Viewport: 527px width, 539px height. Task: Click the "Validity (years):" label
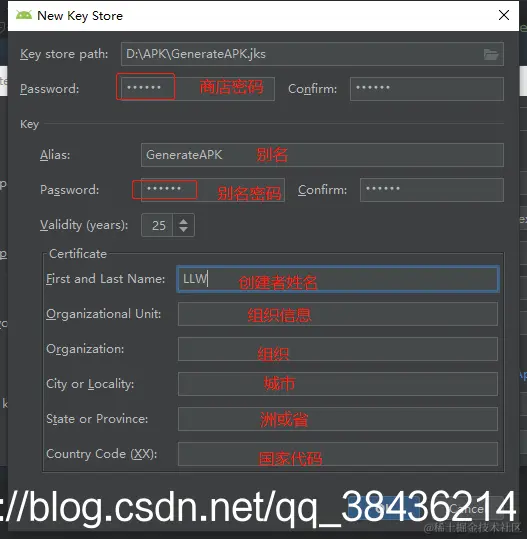pyautogui.click(x=84, y=225)
